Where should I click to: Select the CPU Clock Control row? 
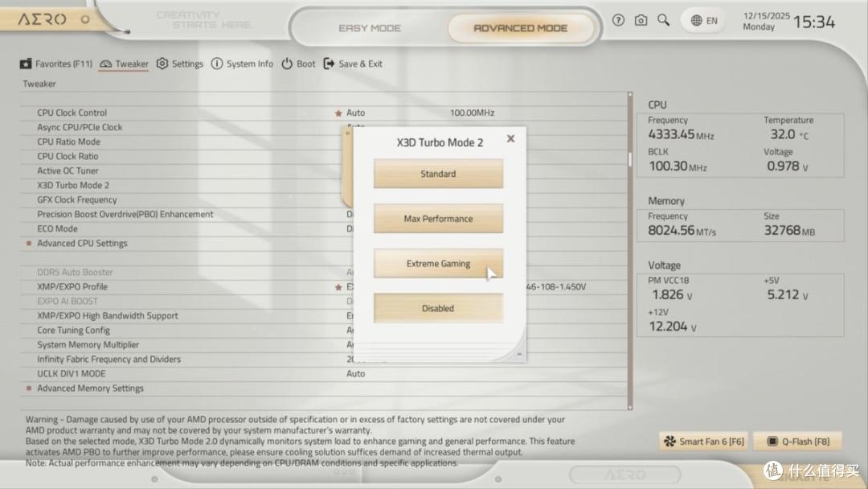pyautogui.click(x=324, y=113)
